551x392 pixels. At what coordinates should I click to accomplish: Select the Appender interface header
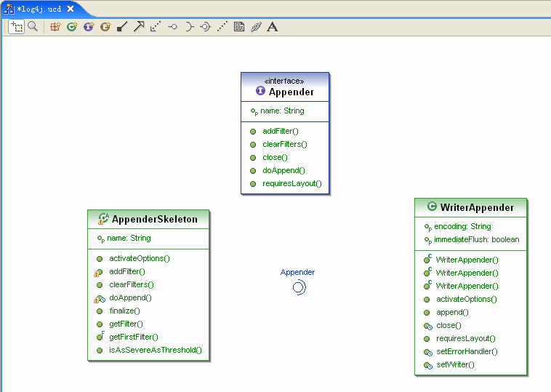tap(285, 87)
